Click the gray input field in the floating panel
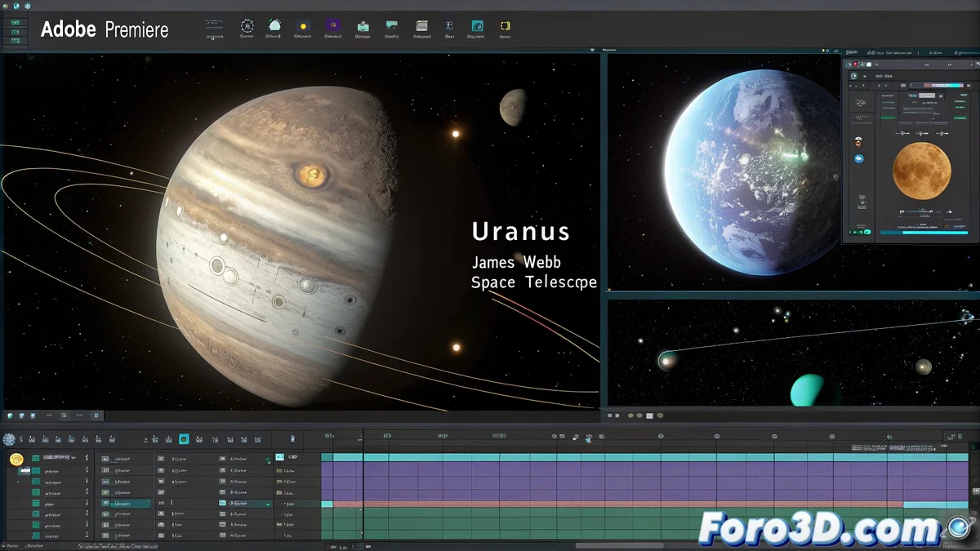Viewport: 980px width, 551px height. point(926,96)
